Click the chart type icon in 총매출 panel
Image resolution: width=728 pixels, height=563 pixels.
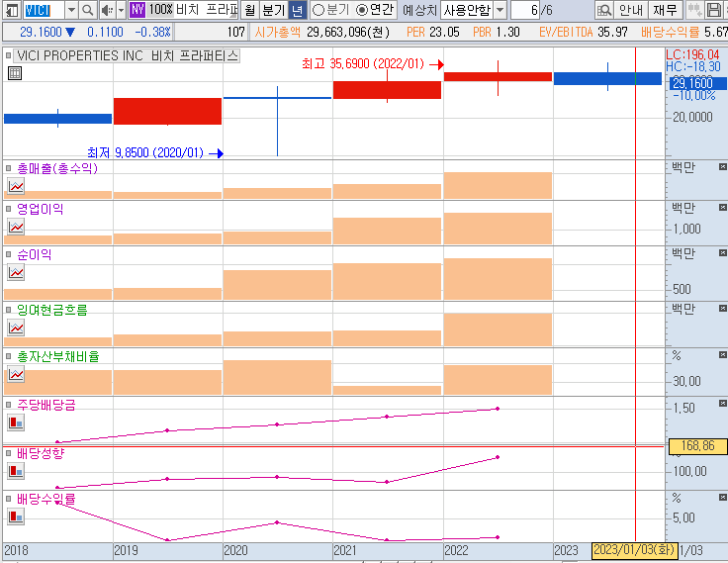(16, 186)
